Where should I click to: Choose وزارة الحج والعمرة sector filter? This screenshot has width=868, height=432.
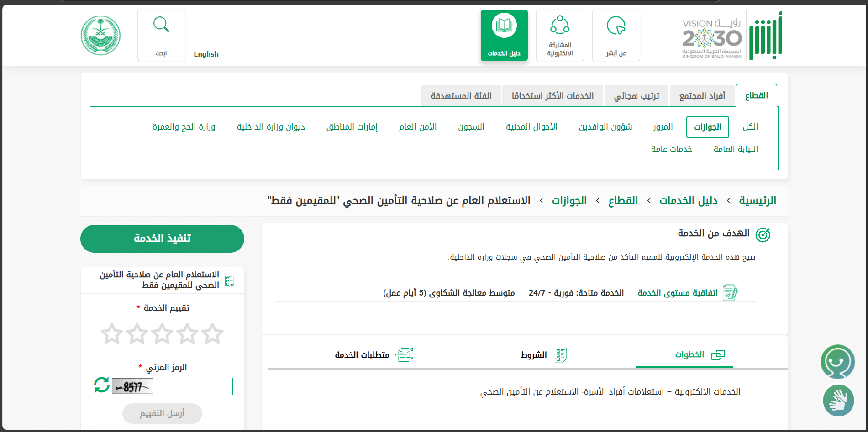click(x=184, y=127)
